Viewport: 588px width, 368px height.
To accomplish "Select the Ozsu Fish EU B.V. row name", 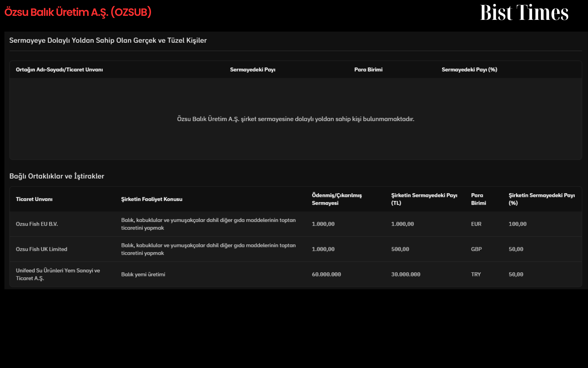I will 37,224.
